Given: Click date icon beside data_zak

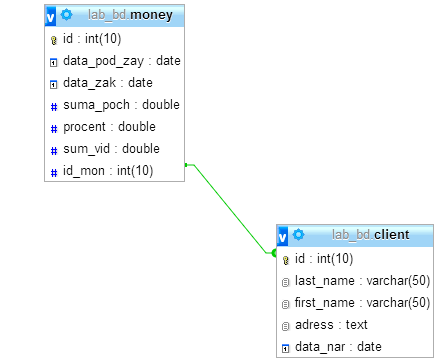Looking at the screenshot, I should pyautogui.click(x=54, y=84).
